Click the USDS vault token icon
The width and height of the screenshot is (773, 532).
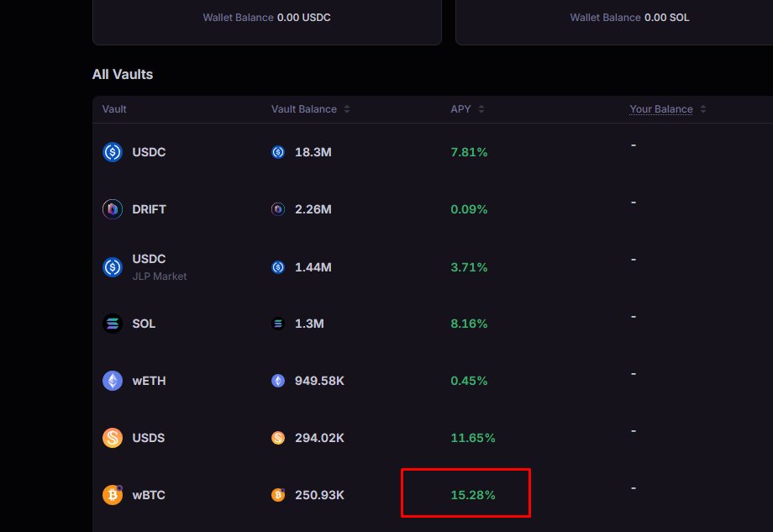pos(113,438)
